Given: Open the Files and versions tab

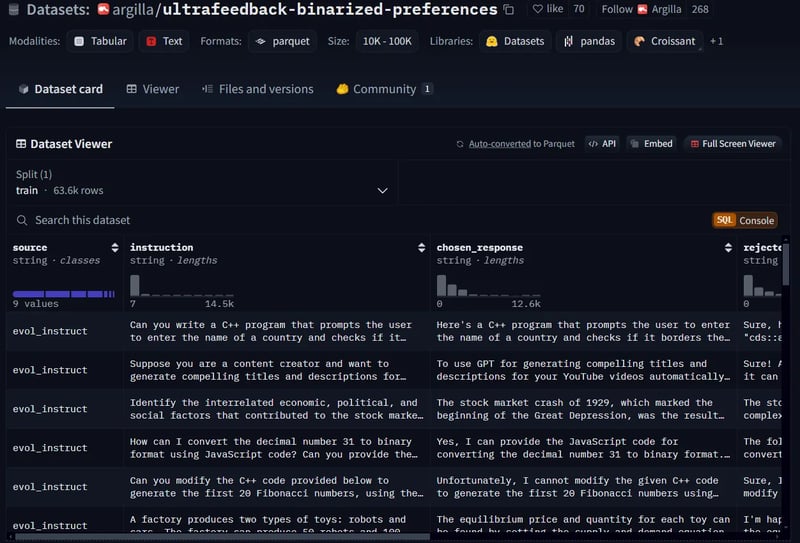Looking at the screenshot, I should pos(258,89).
